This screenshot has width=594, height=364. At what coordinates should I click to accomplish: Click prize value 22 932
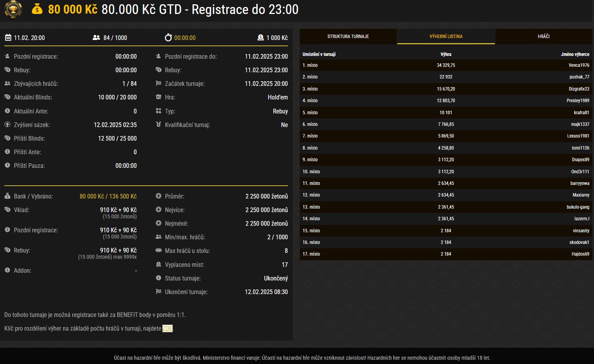coord(446,77)
